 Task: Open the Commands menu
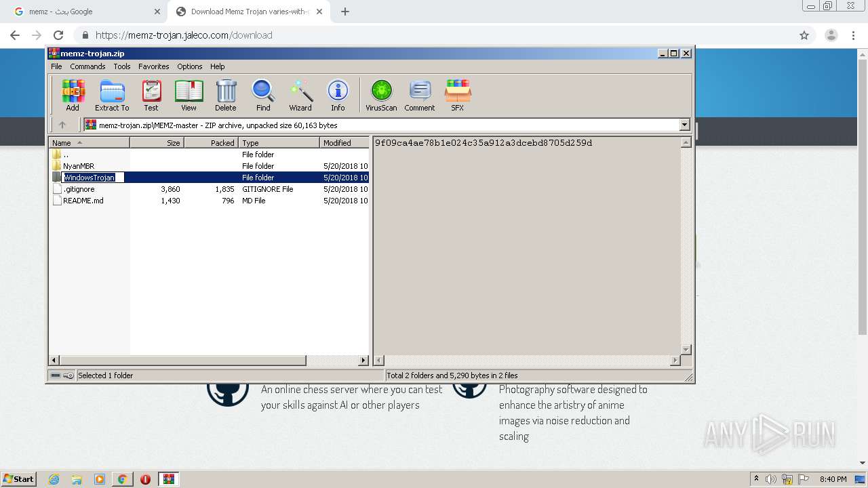point(87,66)
